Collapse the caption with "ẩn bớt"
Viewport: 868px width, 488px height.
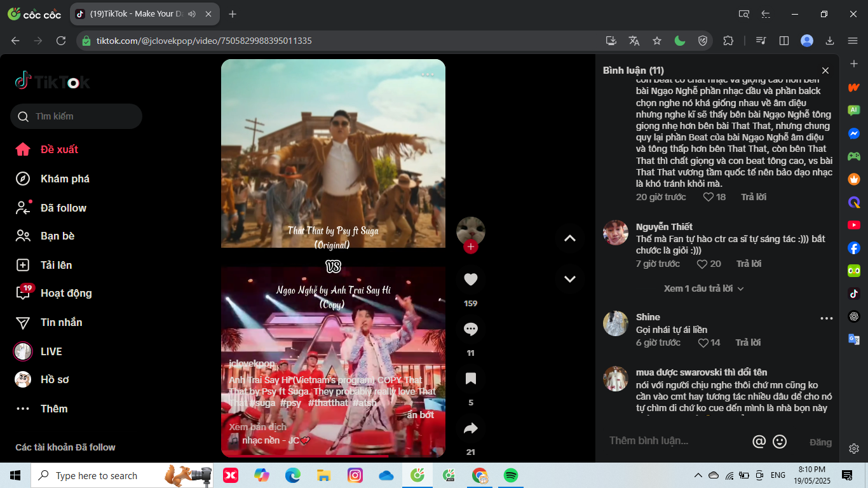tap(421, 415)
